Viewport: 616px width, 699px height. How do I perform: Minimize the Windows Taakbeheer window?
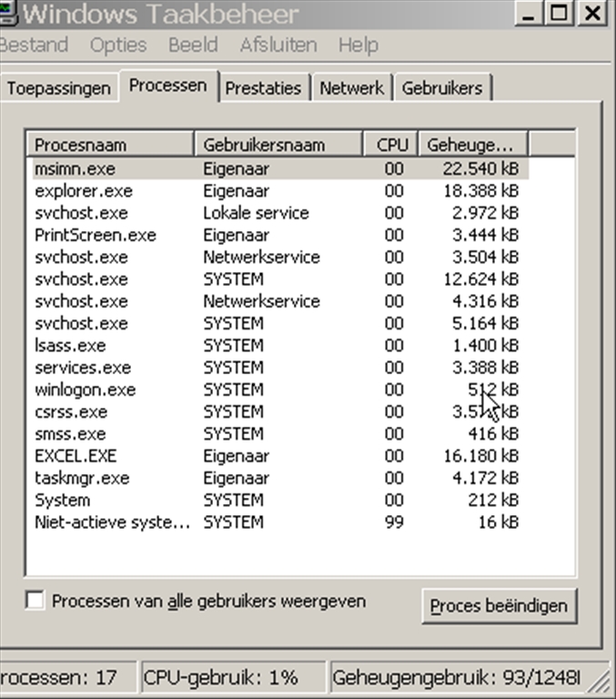[529, 13]
